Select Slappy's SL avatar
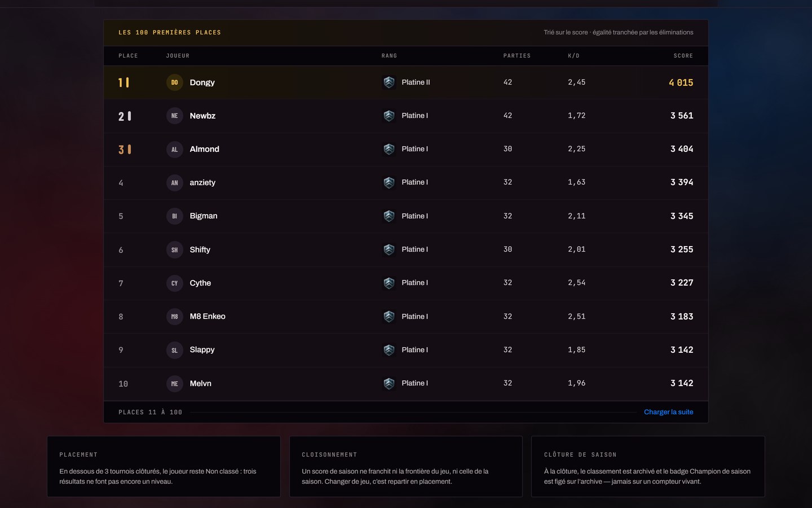812x508 pixels. (x=174, y=350)
